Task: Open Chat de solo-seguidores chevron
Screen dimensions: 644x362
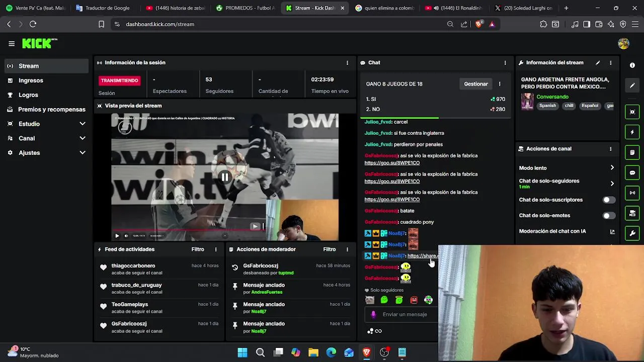Action: click(612, 184)
